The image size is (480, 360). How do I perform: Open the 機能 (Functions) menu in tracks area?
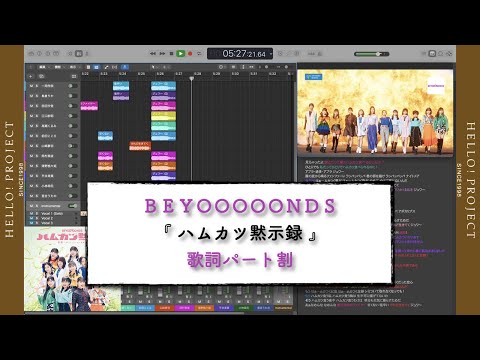pyautogui.click(x=58, y=67)
